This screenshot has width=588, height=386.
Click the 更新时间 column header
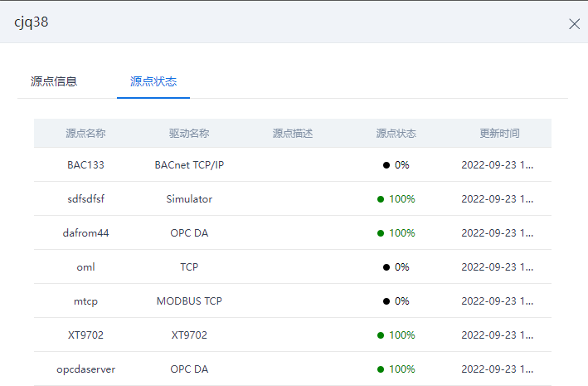[499, 134]
